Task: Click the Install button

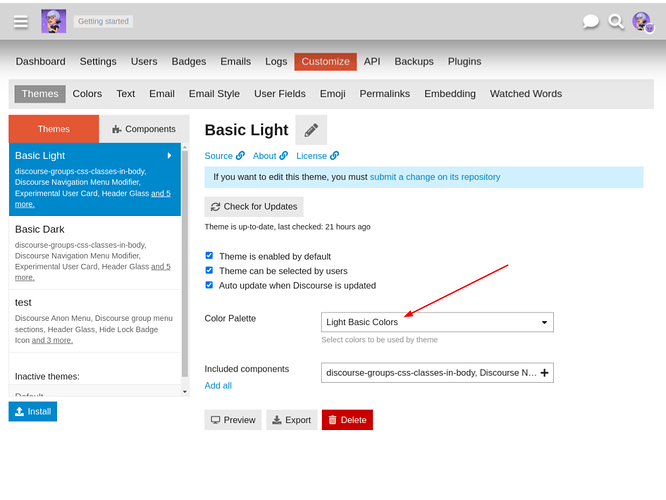Action: [x=33, y=411]
